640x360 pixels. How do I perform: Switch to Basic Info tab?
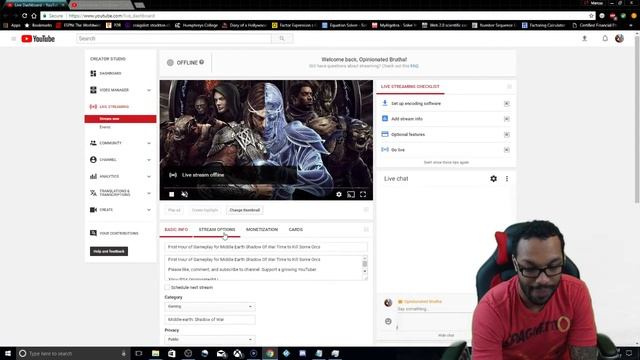pos(176,230)
